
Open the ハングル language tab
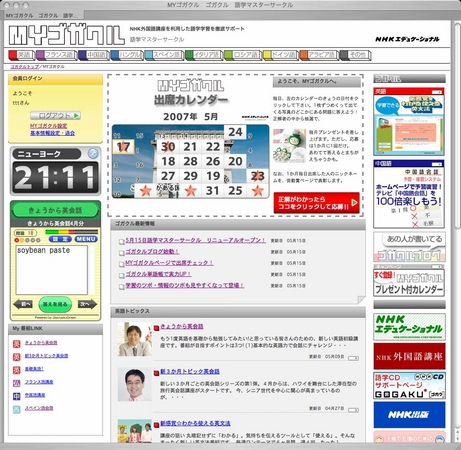pos(127,55)
